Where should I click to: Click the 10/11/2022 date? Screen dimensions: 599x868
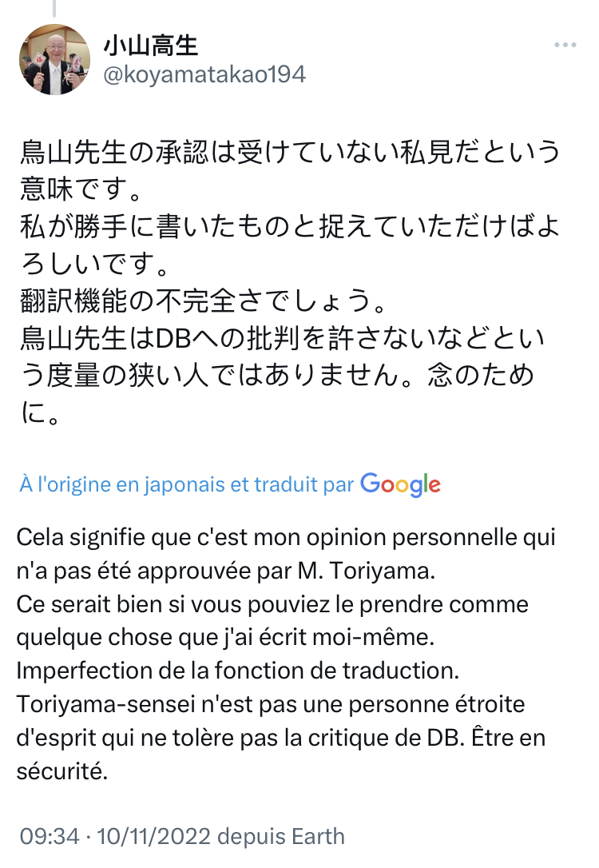(x=153, y=837)
